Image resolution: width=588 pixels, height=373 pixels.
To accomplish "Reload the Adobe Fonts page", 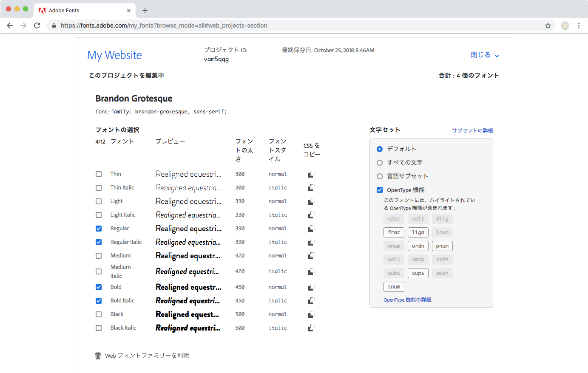I will tap(37, 25).
